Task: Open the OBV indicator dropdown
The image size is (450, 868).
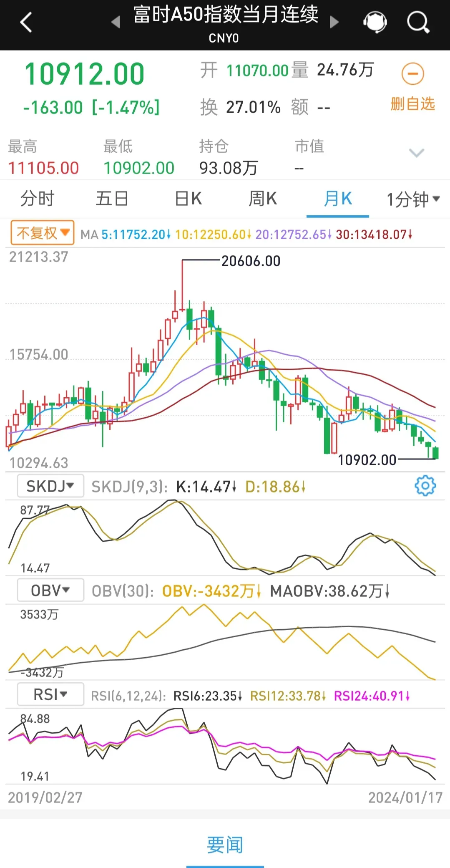Action: click(50, 590)
